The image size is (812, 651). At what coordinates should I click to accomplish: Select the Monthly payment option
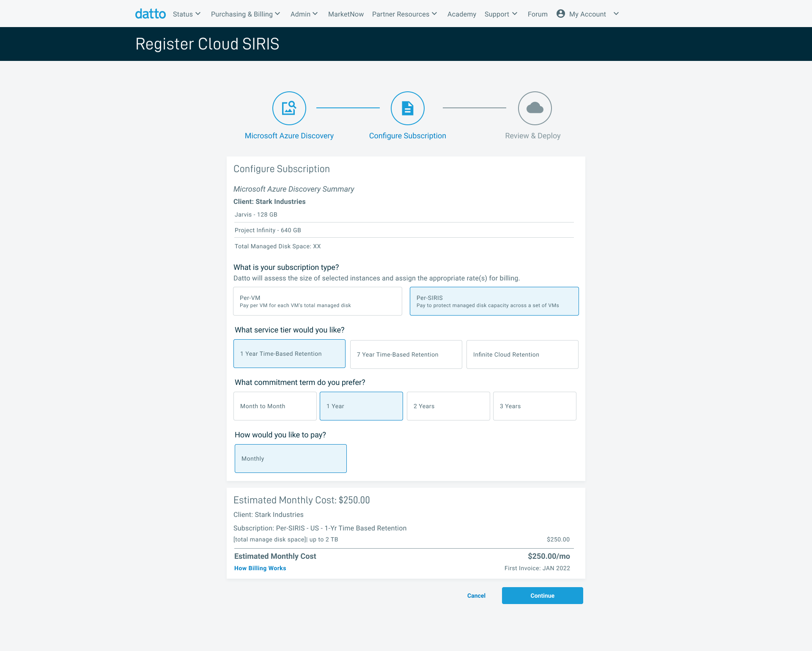tap(291, 459)
